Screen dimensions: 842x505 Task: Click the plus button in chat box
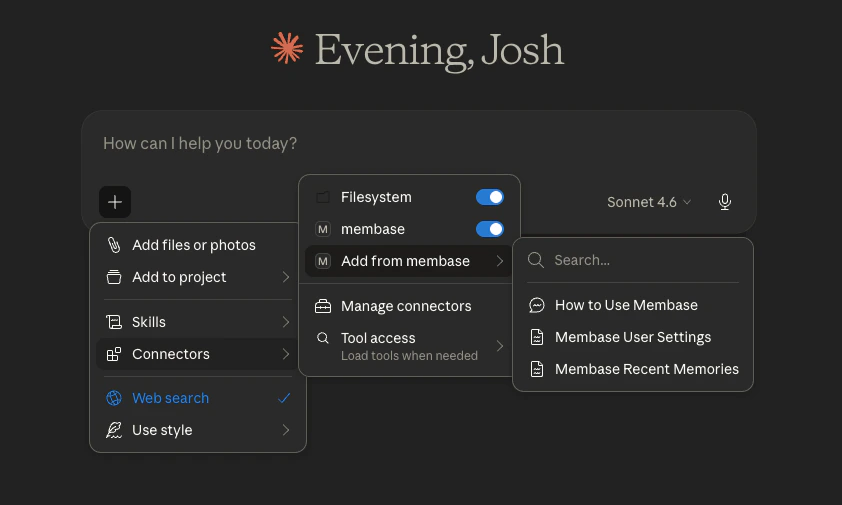115,202
